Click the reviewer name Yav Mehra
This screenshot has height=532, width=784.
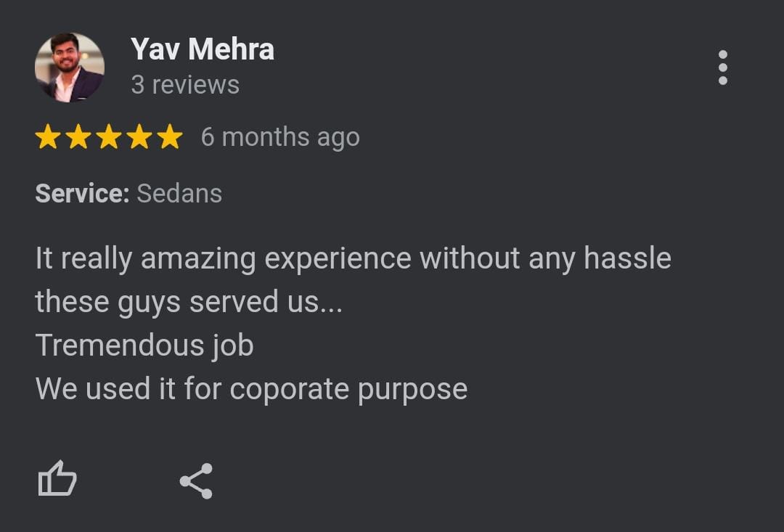tap(203, 49)
